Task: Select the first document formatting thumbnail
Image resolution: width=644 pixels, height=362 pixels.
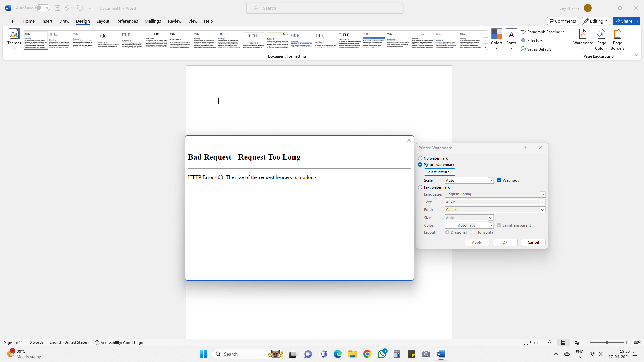Action: pyautogui.click(x=36, y=40)
